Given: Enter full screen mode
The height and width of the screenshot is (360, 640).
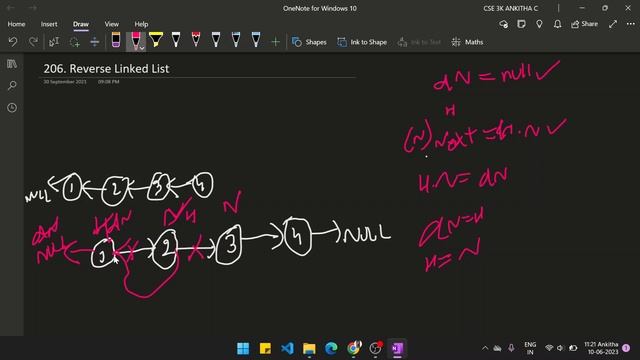Looking at the screenshot, I should pos(613,24).
